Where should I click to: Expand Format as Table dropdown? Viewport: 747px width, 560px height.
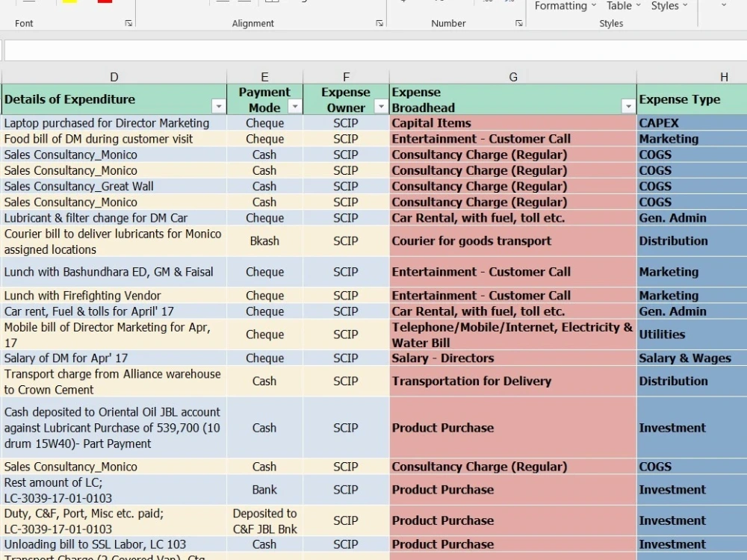coord(623,6)
